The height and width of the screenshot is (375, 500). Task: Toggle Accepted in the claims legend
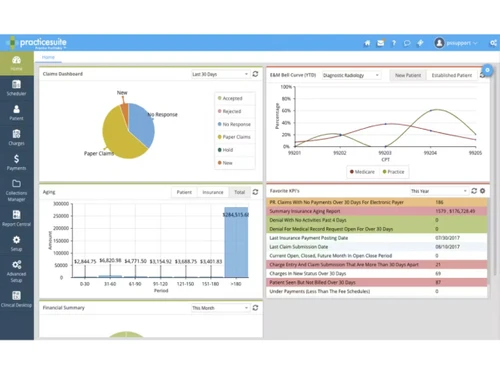coord(230,98)
